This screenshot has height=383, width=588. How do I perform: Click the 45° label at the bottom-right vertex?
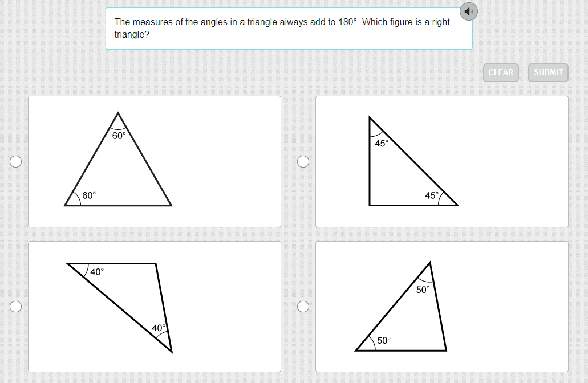point(432,196)
